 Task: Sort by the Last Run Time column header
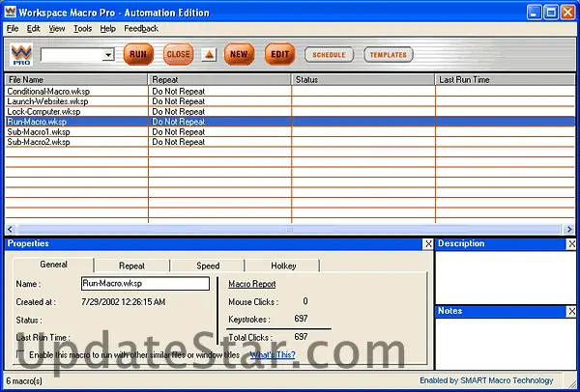pos(506,80)
